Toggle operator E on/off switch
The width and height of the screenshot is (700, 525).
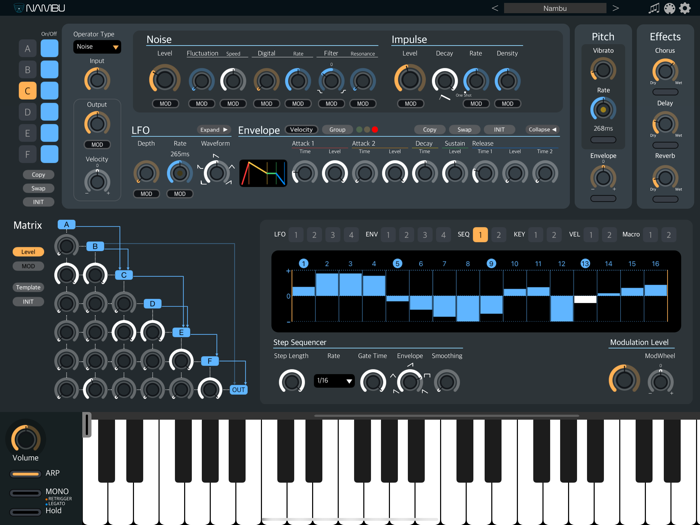49,133
